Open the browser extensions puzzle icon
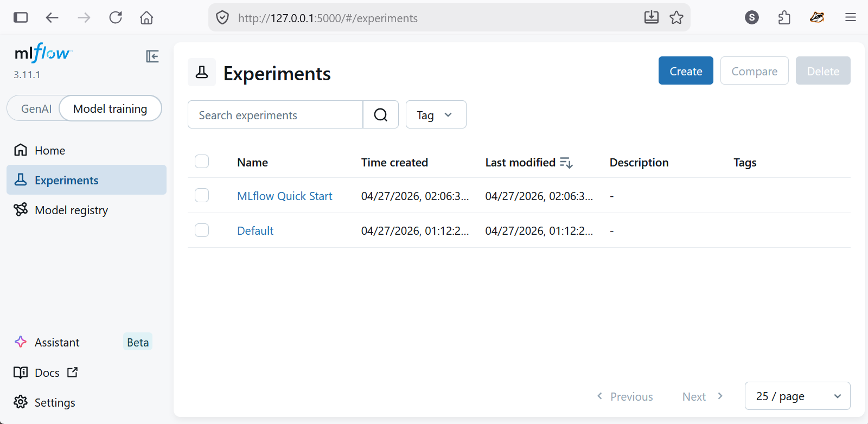The image size is (868, 424). (x=784, y=17)
